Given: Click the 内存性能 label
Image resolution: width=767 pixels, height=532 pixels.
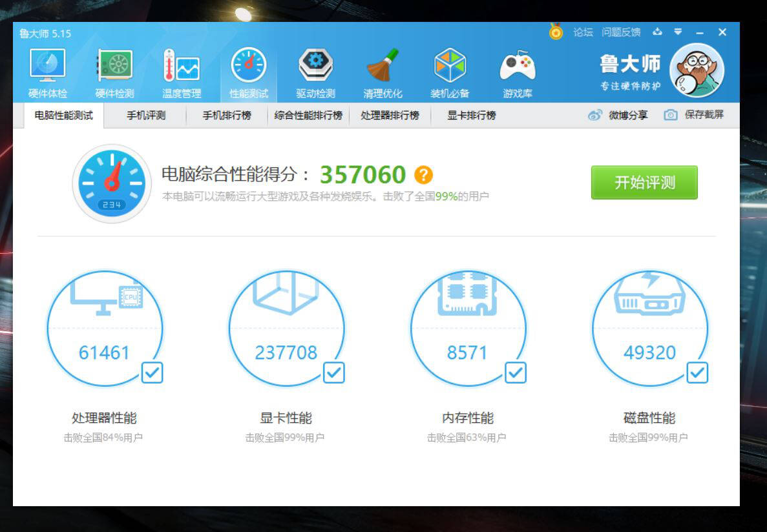Looking at the screenshot, I should coord(468,418).
